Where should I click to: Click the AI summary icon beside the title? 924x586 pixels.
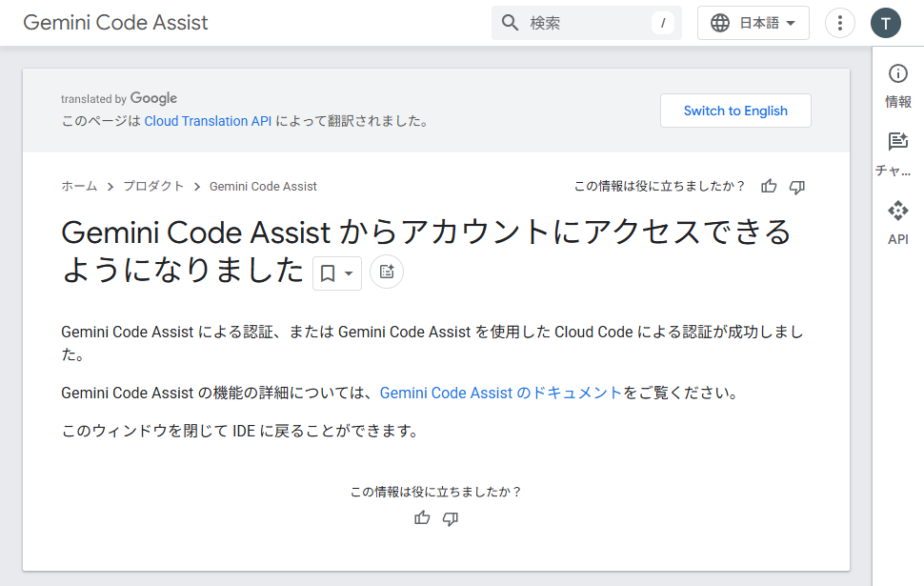[x=386, y=271]
